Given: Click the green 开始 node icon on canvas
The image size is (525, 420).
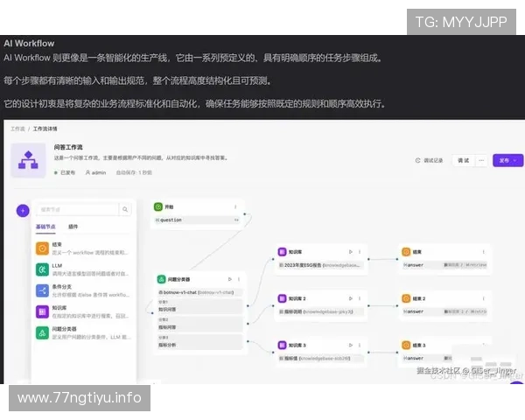Looking at the screenshot, I should (x=158, y=207).
